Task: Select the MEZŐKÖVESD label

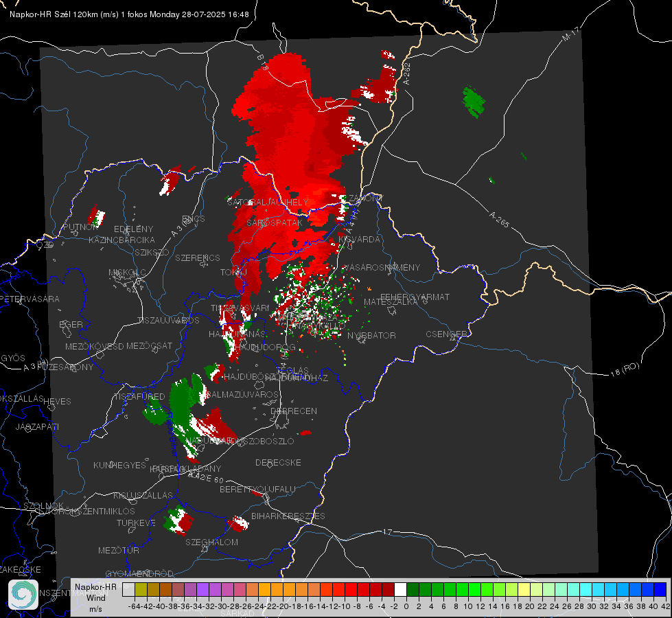Action: 95,346
